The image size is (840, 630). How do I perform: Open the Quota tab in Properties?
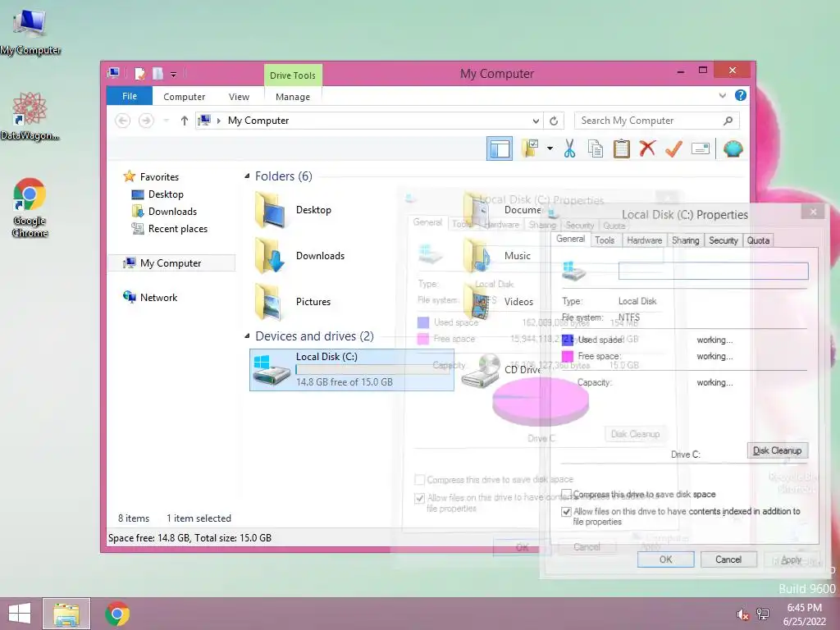(x=758, y=240)
